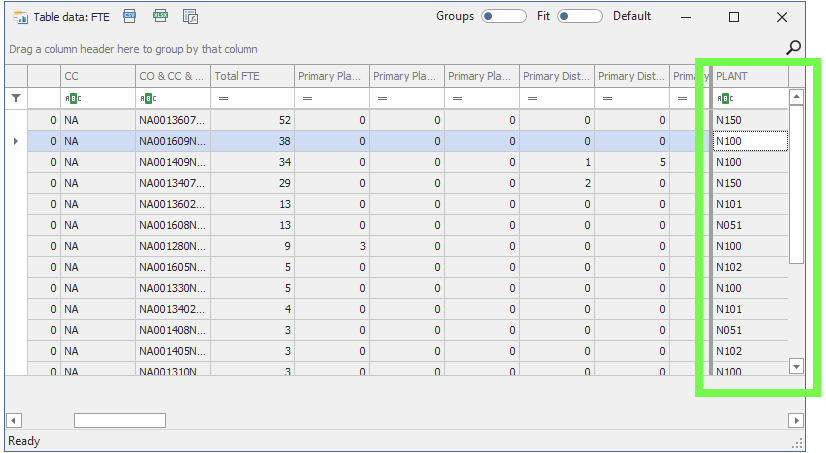Click the PLANT column header

(750, 76)
